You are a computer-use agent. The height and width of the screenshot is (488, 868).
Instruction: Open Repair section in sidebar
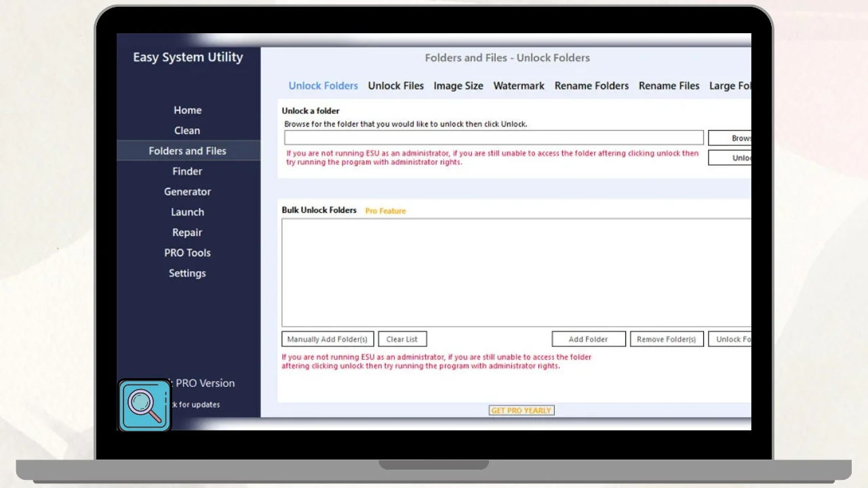tap(187, 232)
